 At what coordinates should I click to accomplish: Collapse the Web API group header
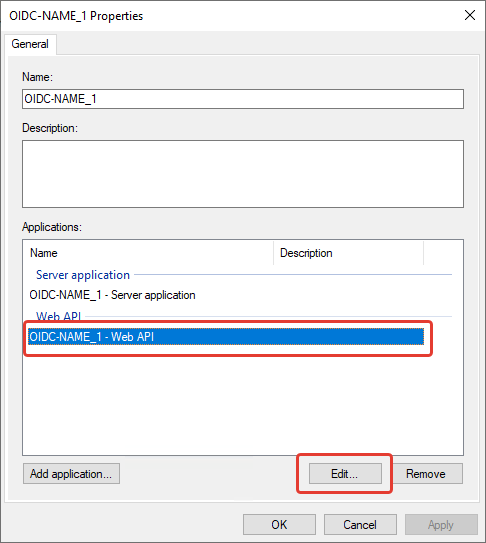point(58,316)
